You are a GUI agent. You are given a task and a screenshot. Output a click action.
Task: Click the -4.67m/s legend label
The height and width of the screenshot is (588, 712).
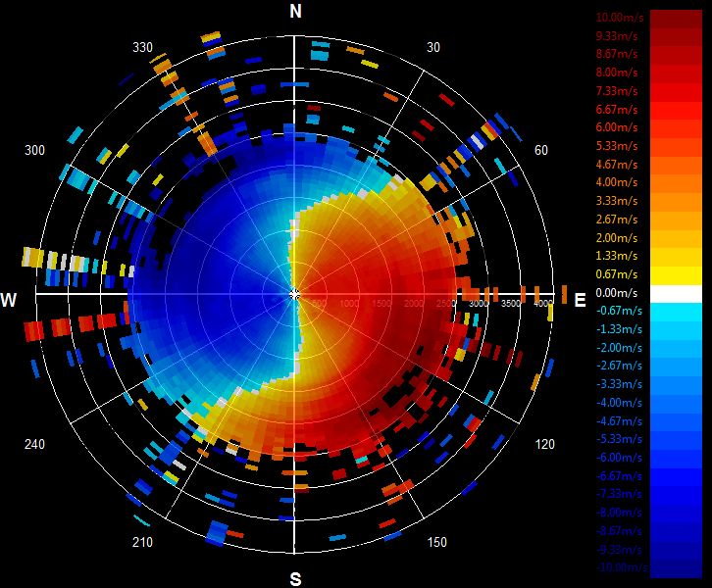[619, 421]
